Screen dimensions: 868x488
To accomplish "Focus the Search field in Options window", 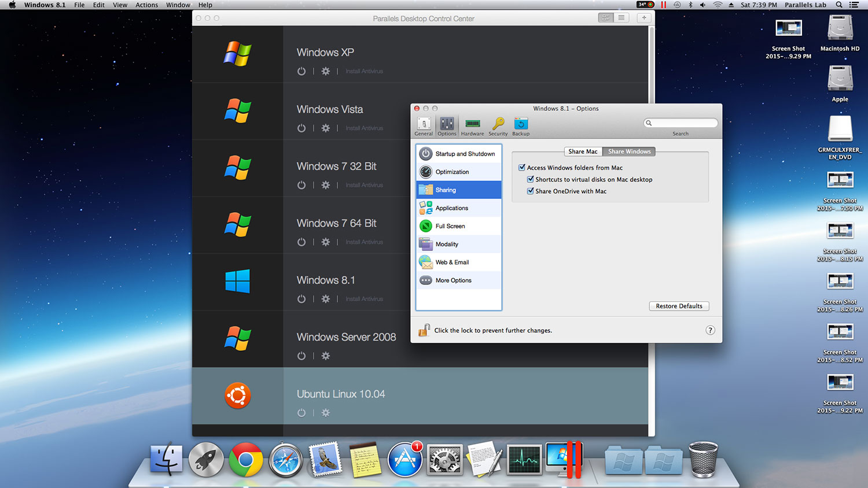I will pos(681,123).
